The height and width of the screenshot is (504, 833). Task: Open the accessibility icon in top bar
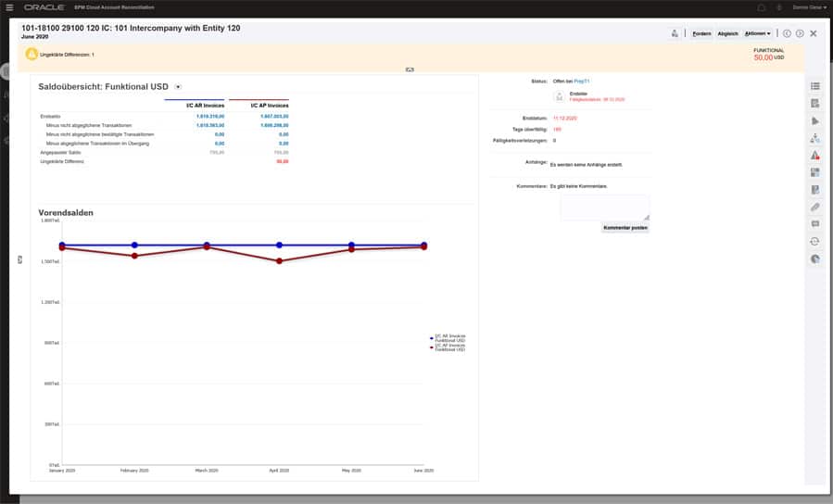pyautogui.click(x=779, y=7)
